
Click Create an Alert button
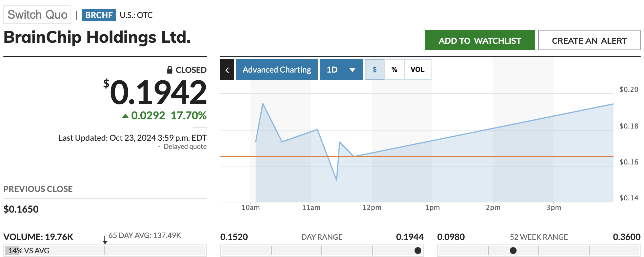(x=589, y=40)
